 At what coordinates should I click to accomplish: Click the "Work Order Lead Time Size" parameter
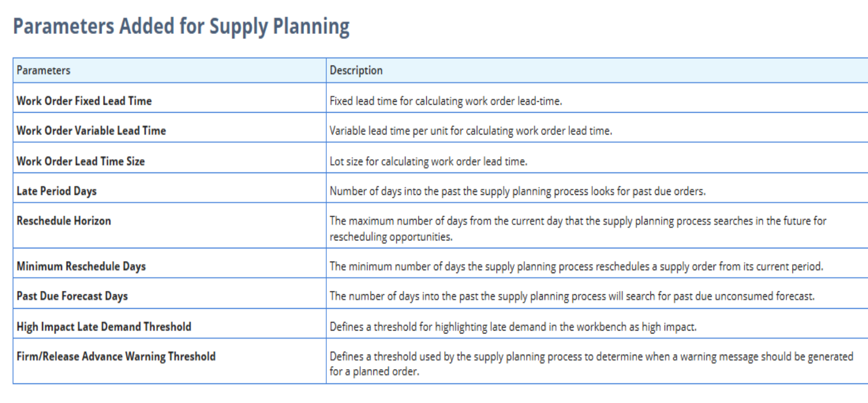point(80,161)
